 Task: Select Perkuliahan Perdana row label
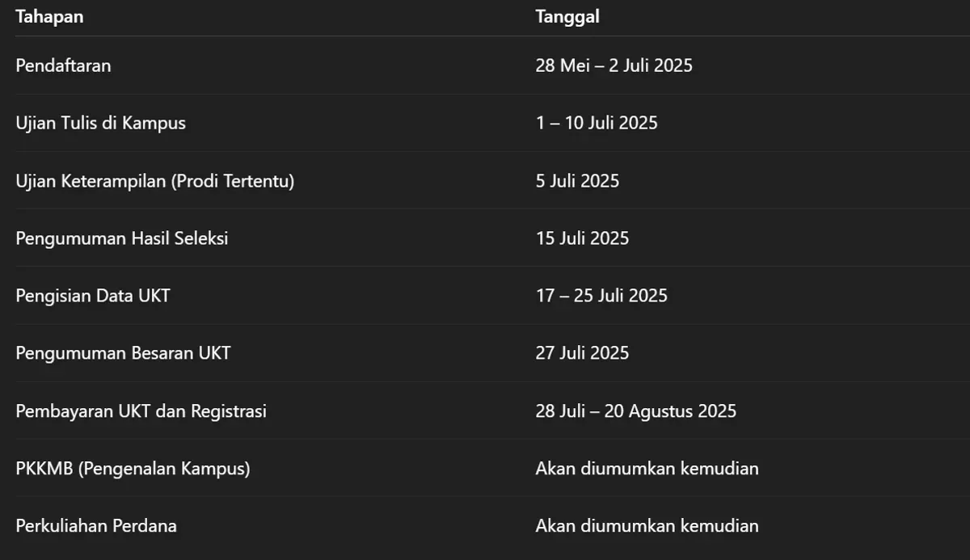[x=96, y=526]
